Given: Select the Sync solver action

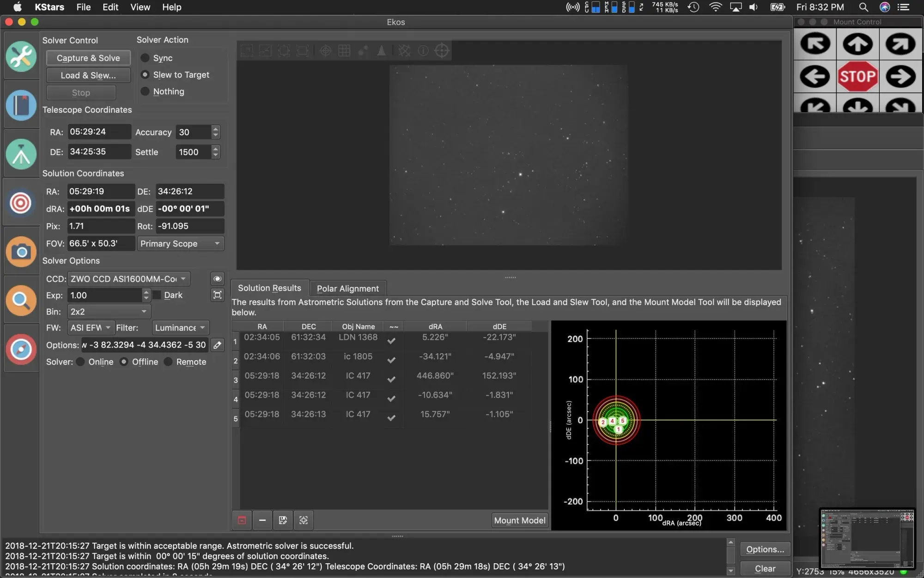Looking at the screenshot, I should click(145, 58).
